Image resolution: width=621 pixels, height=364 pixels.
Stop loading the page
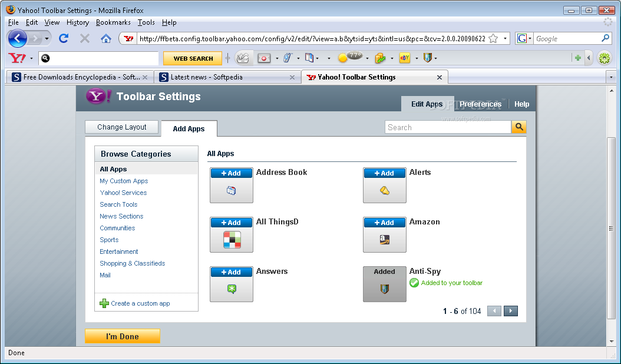[x=84, y=38]
